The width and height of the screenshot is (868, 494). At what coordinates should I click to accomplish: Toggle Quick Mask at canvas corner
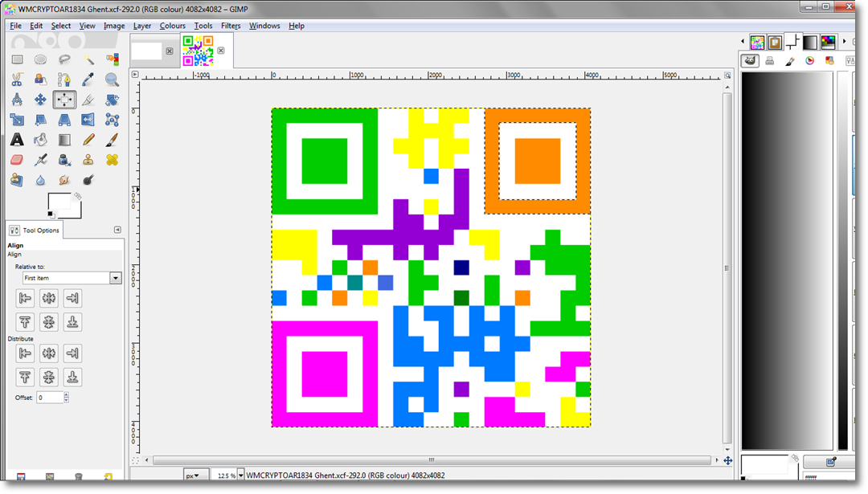pos(135,460)
